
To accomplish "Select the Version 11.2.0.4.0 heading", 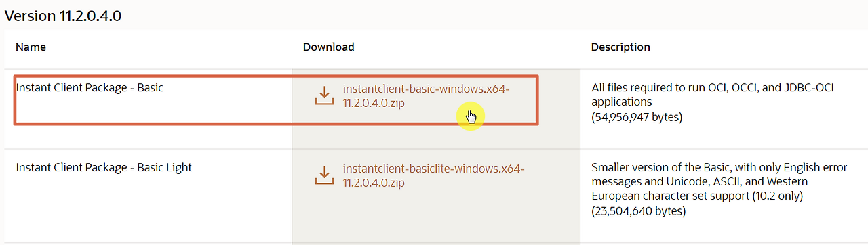I will 63,16.
